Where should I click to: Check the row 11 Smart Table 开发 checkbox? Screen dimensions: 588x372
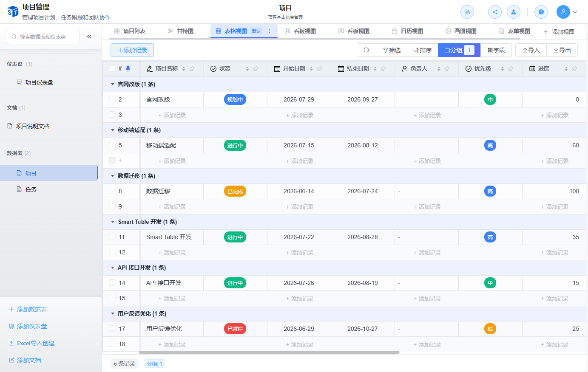112,237
